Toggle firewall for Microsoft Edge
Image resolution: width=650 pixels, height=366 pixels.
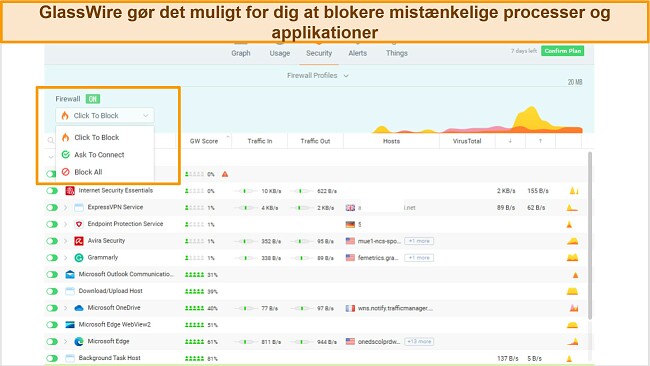coord(52,342)
